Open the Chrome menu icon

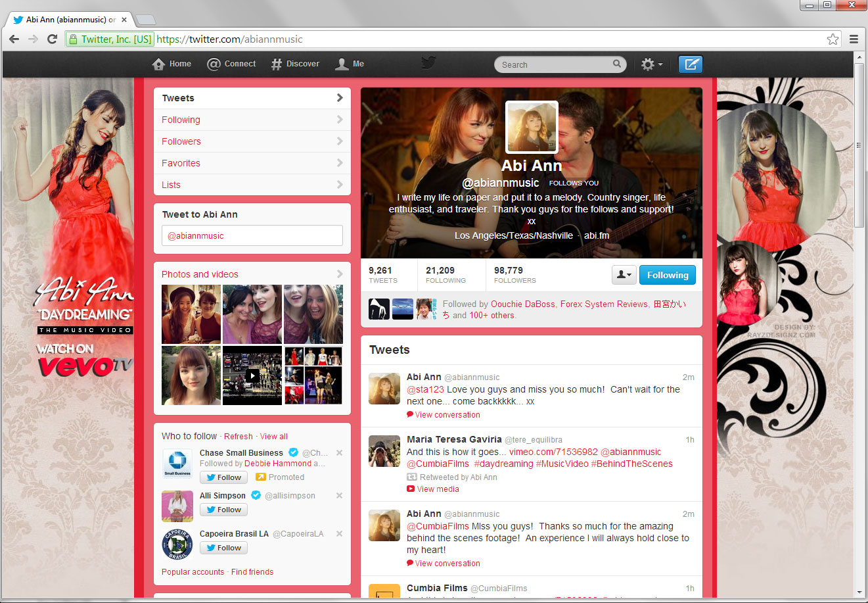tap(854, 39)
